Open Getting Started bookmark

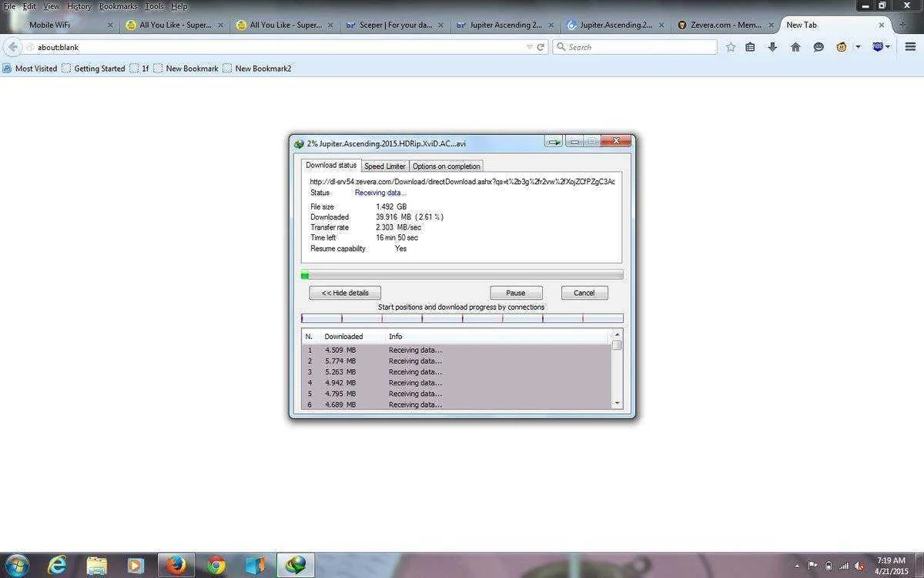(93, 69)
